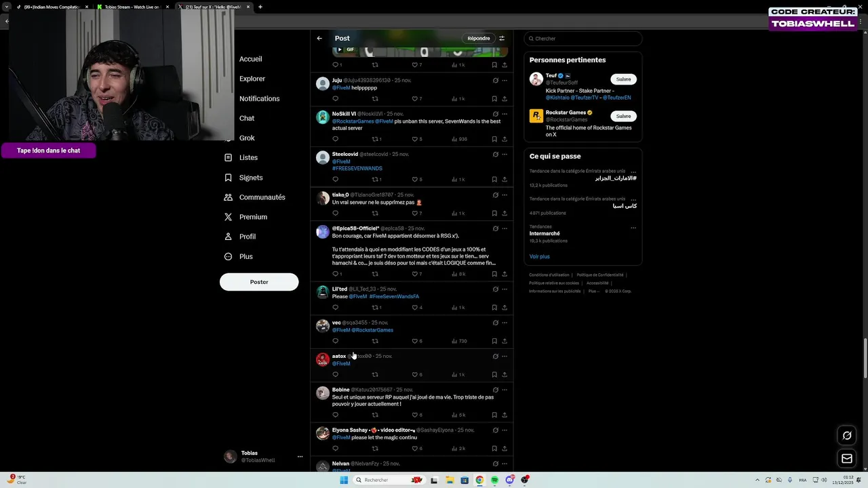Click the Poster button

point(259,282)
